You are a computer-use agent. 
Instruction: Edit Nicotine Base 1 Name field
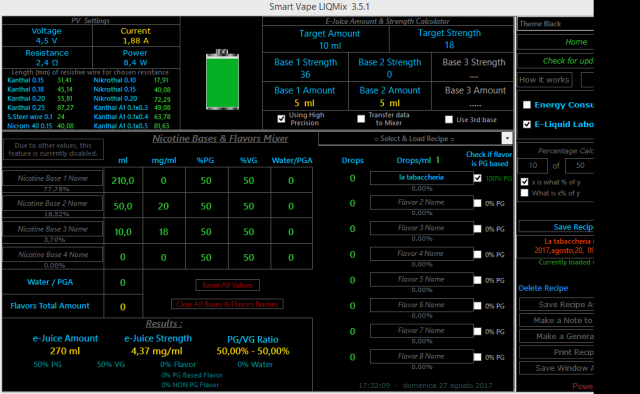53,178
